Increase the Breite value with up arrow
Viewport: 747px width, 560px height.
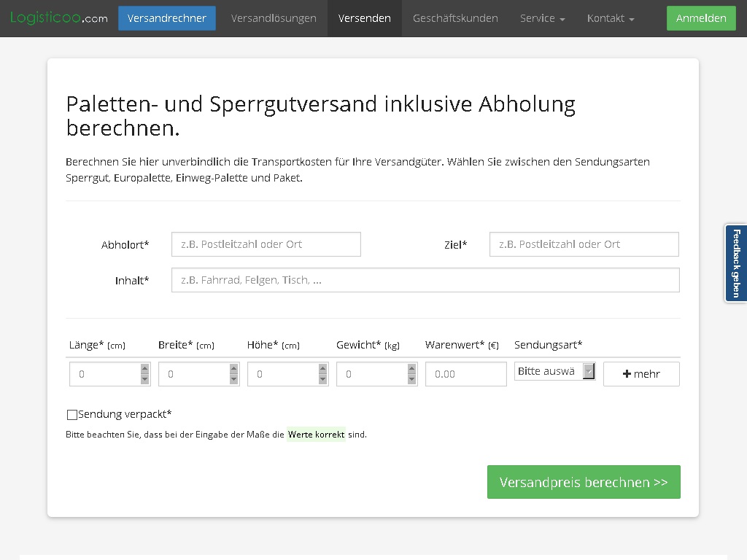coord(233,369)
